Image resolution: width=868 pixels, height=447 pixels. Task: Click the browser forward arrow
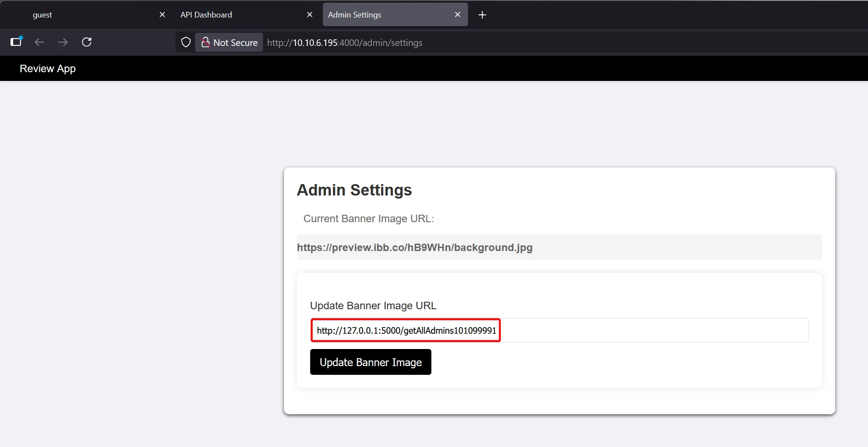click(x=63, y=42)
